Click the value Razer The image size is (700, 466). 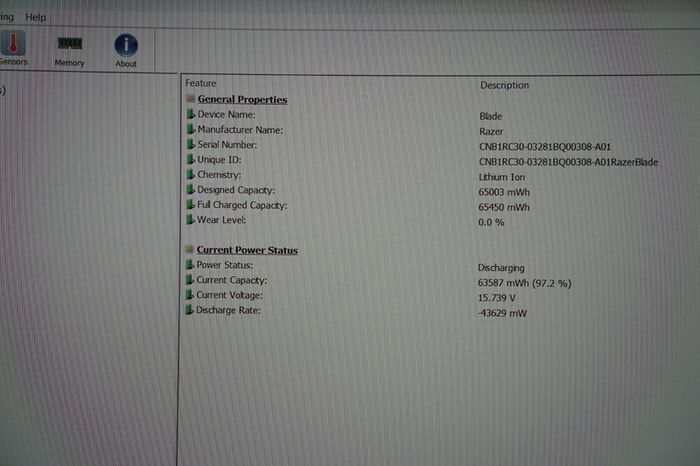[x=491, y=132]
